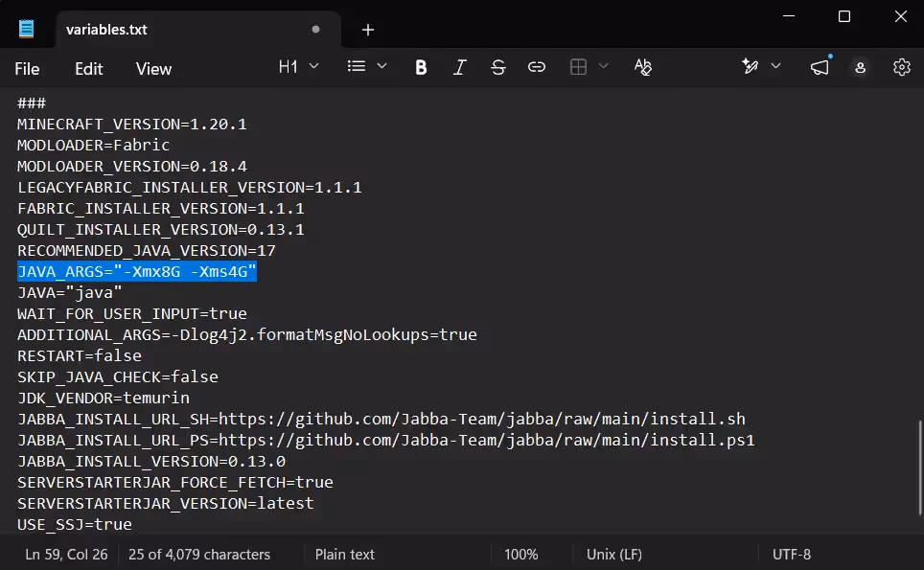
Task: Click the 100% zoom level indicator
Action: (x=520, y=555)
